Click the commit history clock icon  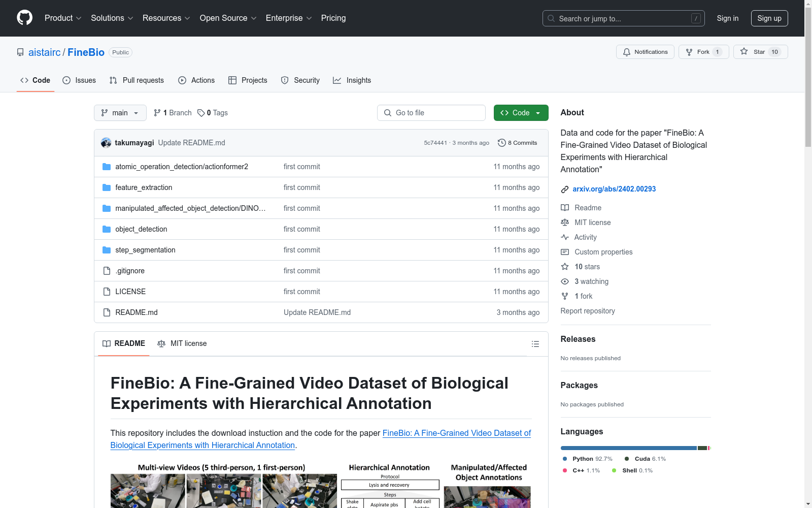click(x=502, y=143)
